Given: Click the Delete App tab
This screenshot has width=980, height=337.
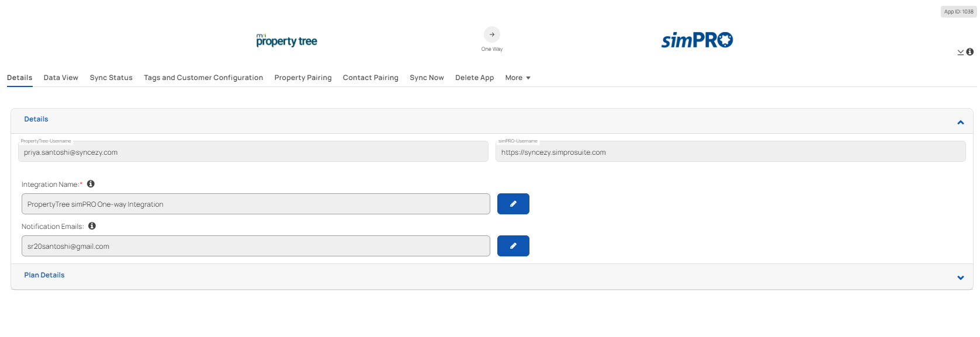Looking at the screenshot, I should [x=475, y=78].
